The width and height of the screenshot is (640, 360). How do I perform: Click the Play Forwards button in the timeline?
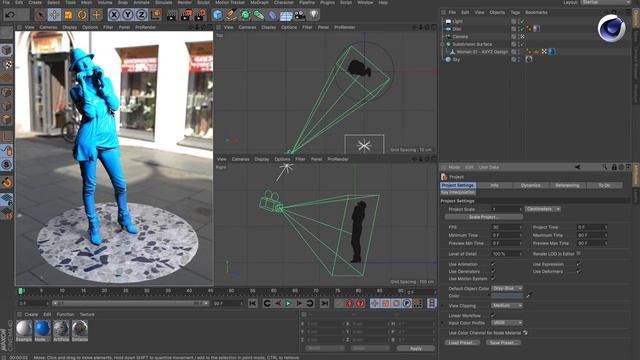(288, 303)
